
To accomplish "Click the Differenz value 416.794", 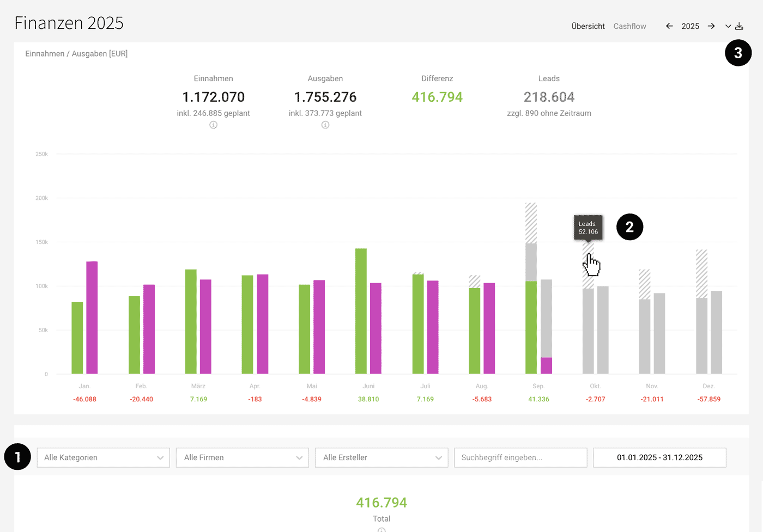I will pos(437,97).
